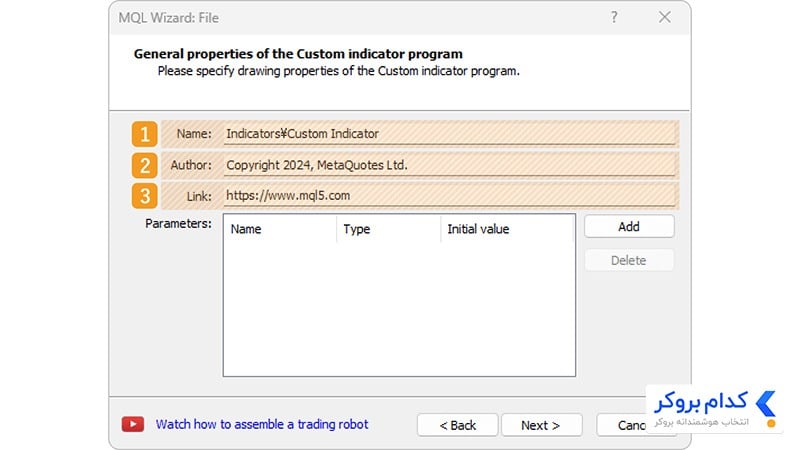Close the MQL Wizard dialog

click(x=664, y=17)
